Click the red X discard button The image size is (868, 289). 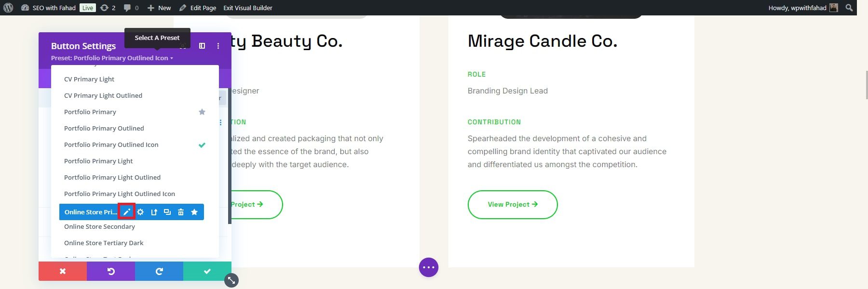(63, 271)
